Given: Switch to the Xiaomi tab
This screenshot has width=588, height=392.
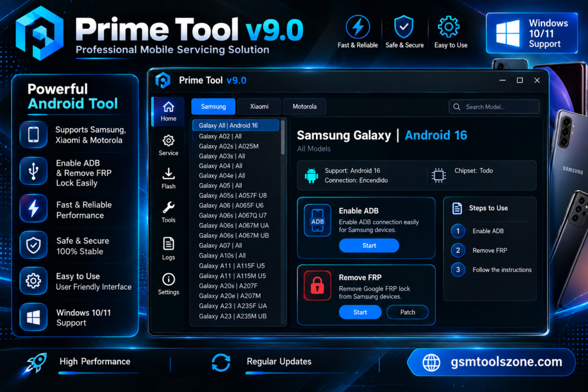Looking at the screenshot, I should (x=259, y=106).
